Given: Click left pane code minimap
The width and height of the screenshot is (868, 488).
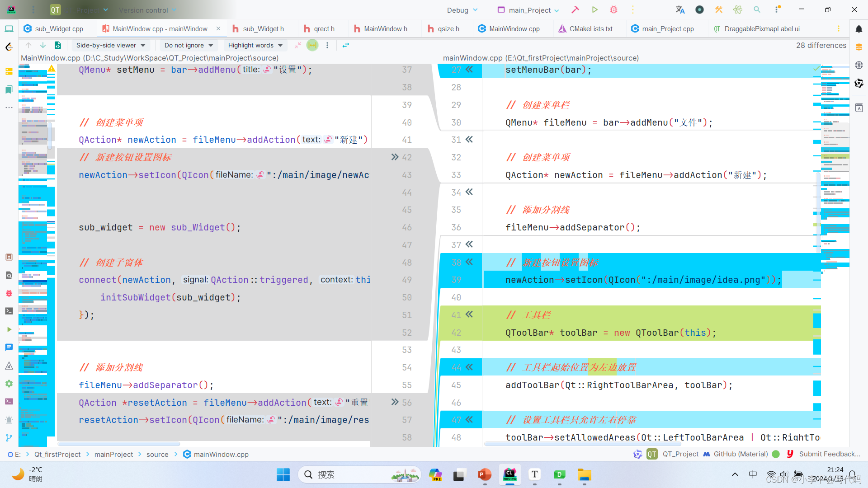Looking at the screenshot, I should tap(33, 255).
